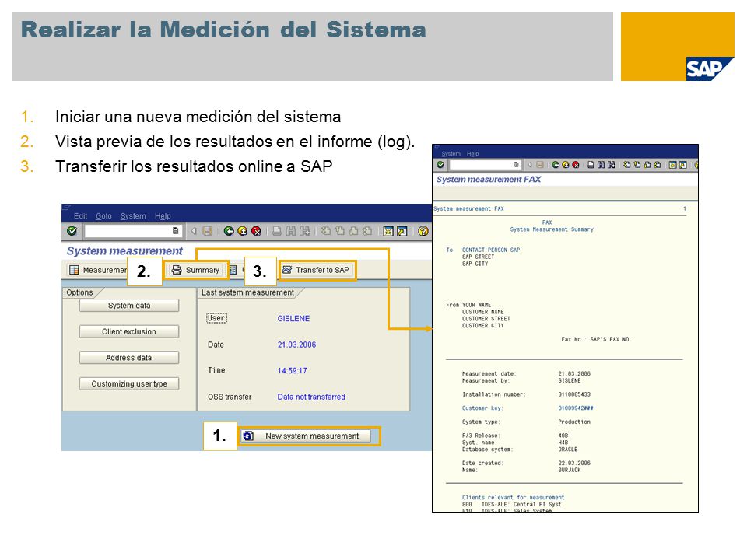This screenshot has height=560, width=747.
Task: Click user value GISLENE
Action: pos(293,319)
